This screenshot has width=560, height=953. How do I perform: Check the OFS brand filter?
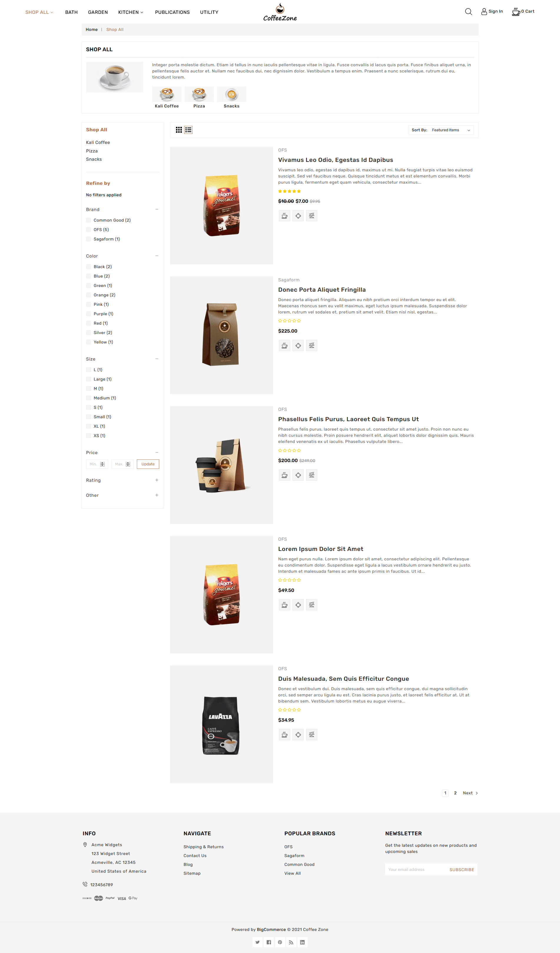89,230
